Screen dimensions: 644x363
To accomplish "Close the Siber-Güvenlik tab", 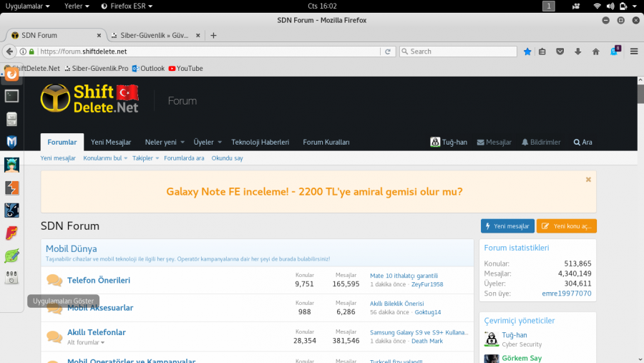I will click(198, 35).
